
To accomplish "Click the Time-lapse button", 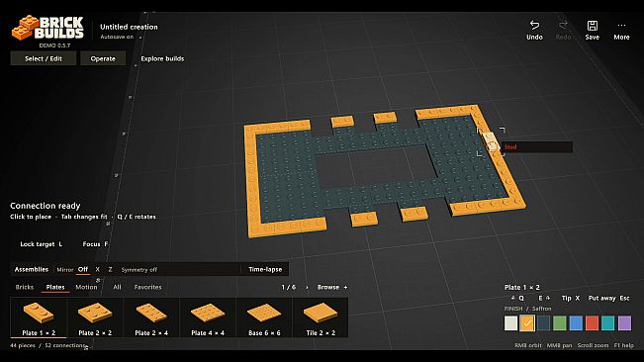I will (x=265, y=269).
